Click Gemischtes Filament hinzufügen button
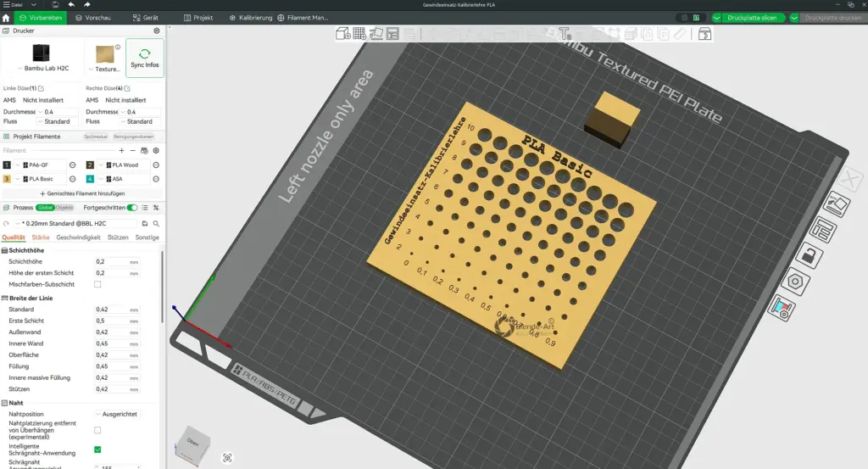The image size is (868, 469). 82,194
